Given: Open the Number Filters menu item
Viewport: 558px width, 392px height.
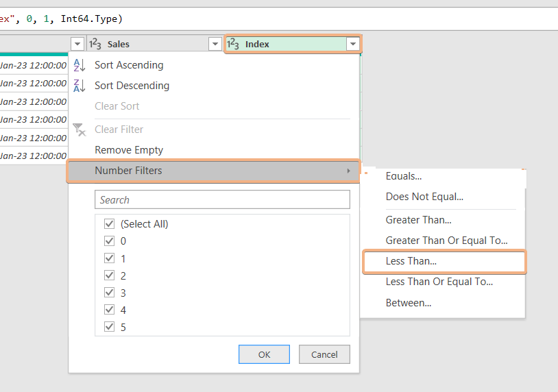Looking at the screenshot, I should pos(213,171).
